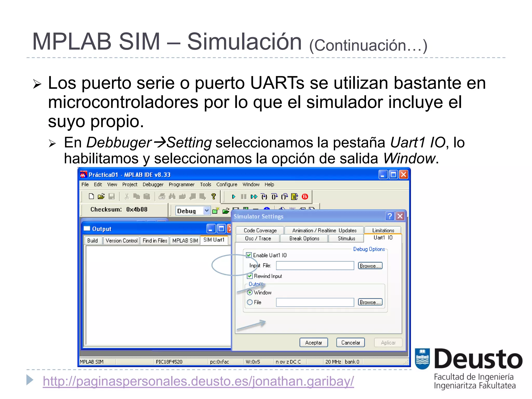
Task: Open the File menu
Action: click(85, 184)
